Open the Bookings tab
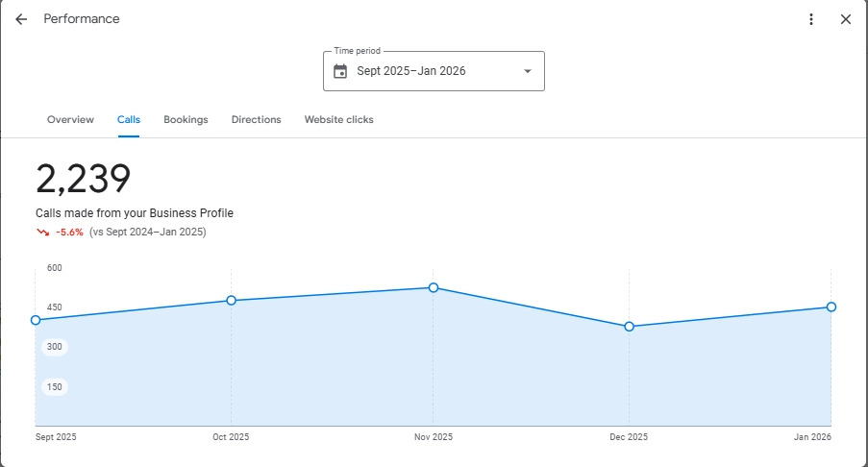The image size is (868, 467). [186, 120]
